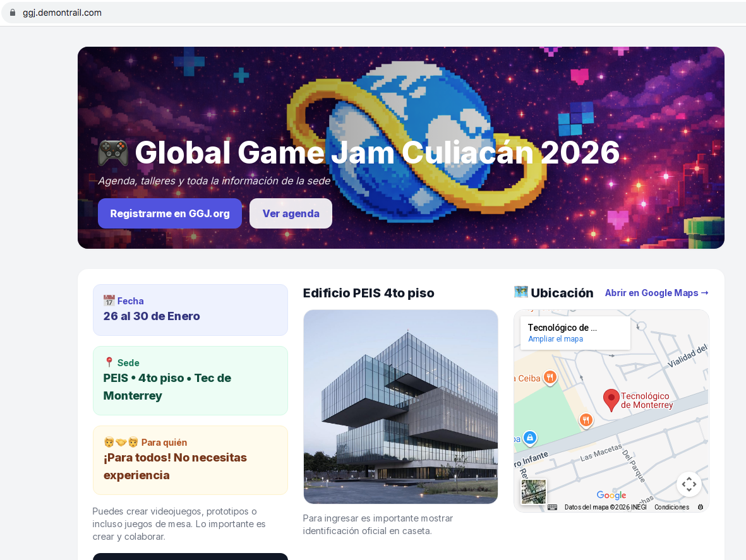
Task: Click the restaurant marker next to La Ceiba
Action: (x=550, y=378)
